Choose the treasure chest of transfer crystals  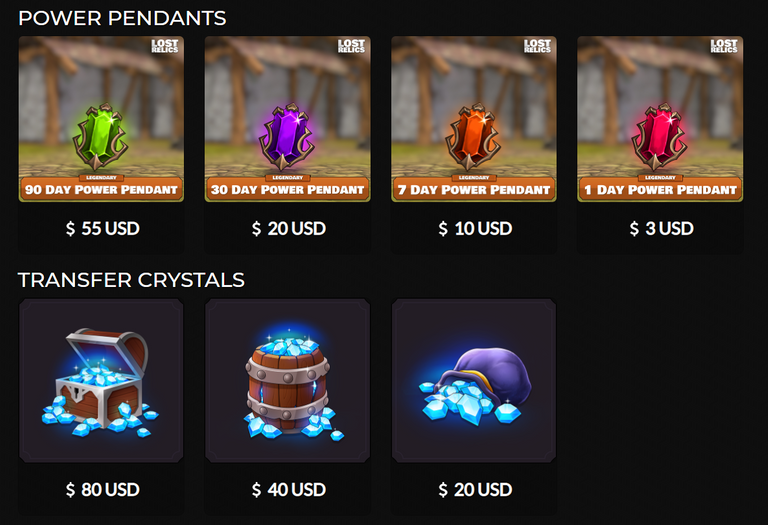[101, 382]
